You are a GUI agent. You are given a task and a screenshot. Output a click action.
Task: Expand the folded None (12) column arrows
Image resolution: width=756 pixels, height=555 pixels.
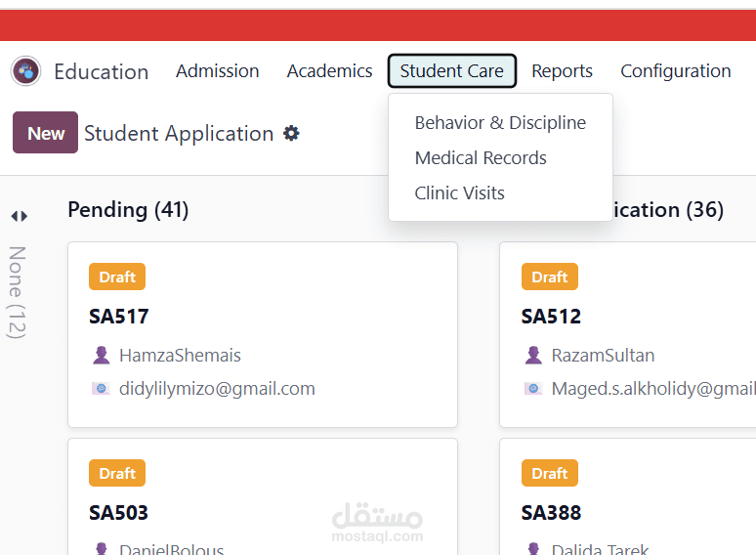click(x=20, y=216)
